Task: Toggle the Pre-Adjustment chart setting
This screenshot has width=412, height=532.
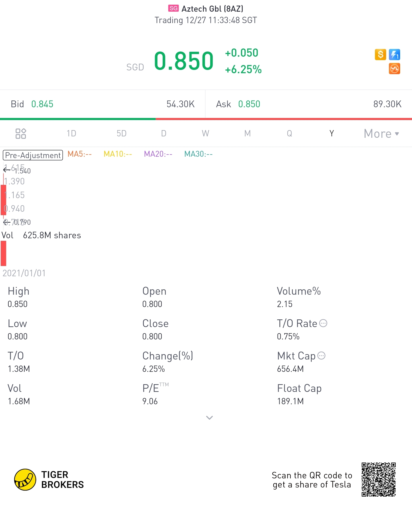Action: pyautogui.click(x=33, y=155)
